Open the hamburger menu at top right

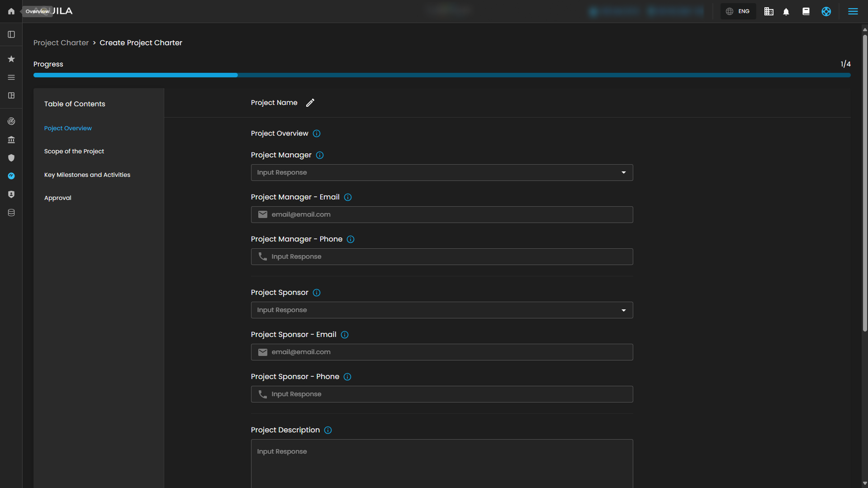point(853,11)
